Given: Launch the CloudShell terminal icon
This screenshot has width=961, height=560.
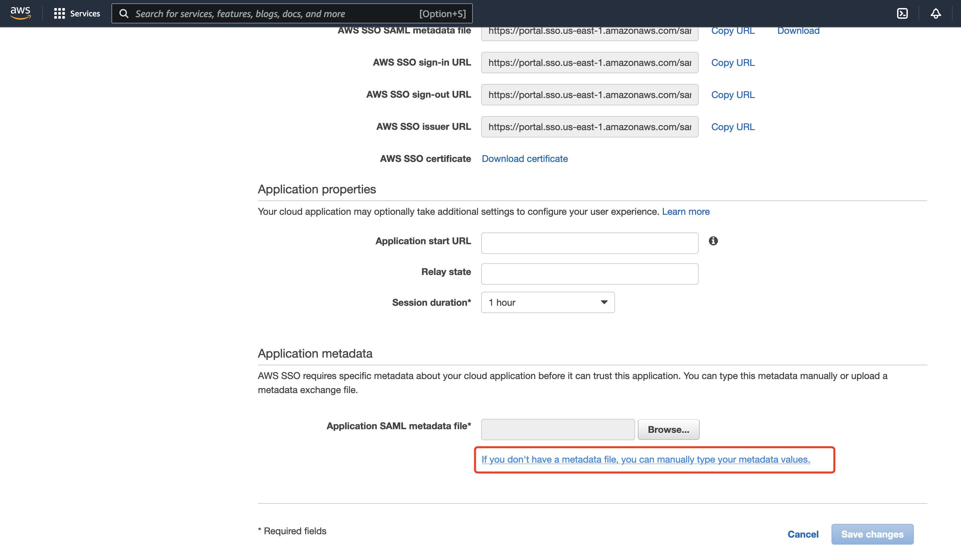Looking at the screenshot, I should tap(902, 14).
